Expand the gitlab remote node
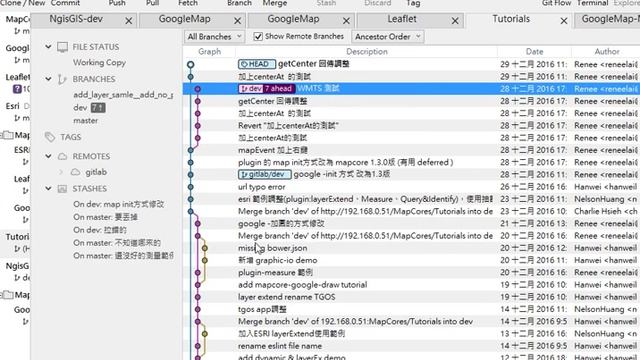The image size is (640, 360). click(x=61, y=172)
